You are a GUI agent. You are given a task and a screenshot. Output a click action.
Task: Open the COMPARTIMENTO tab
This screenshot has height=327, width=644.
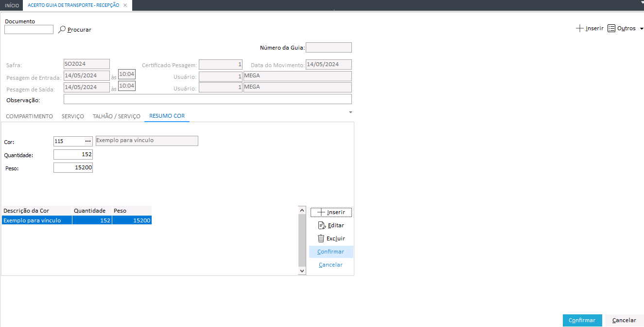click(x=29, y=116)
